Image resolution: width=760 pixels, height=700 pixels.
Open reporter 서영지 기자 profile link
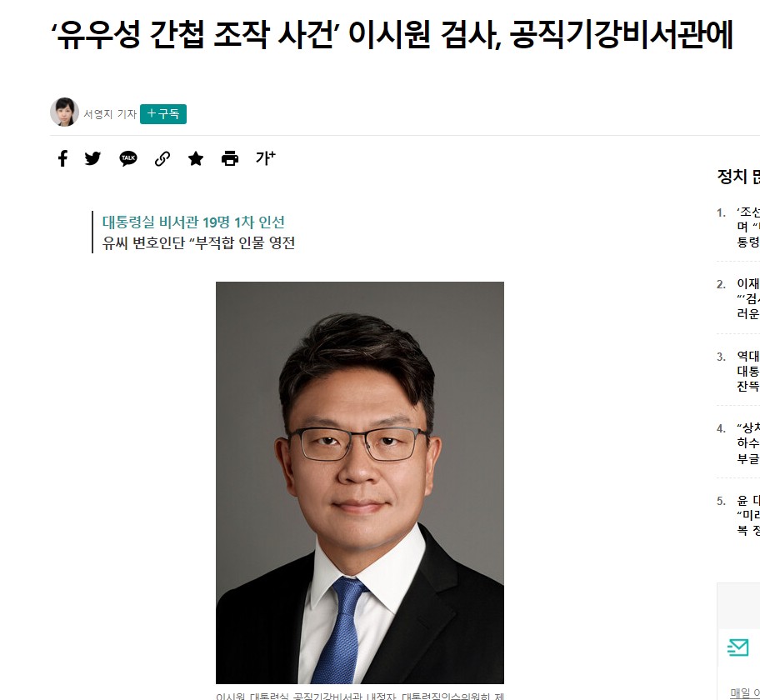[110, 114]
